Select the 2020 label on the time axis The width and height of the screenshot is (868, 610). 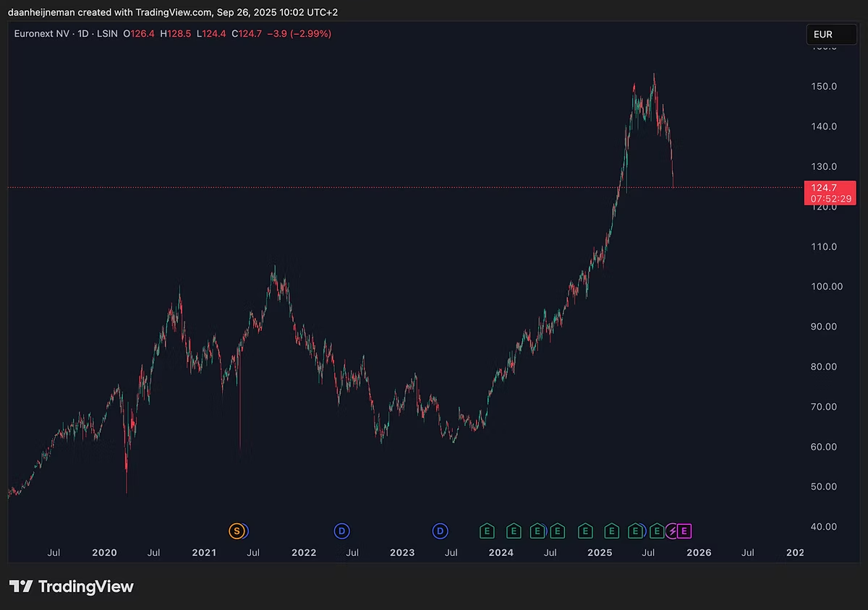(x=105, y=552)
